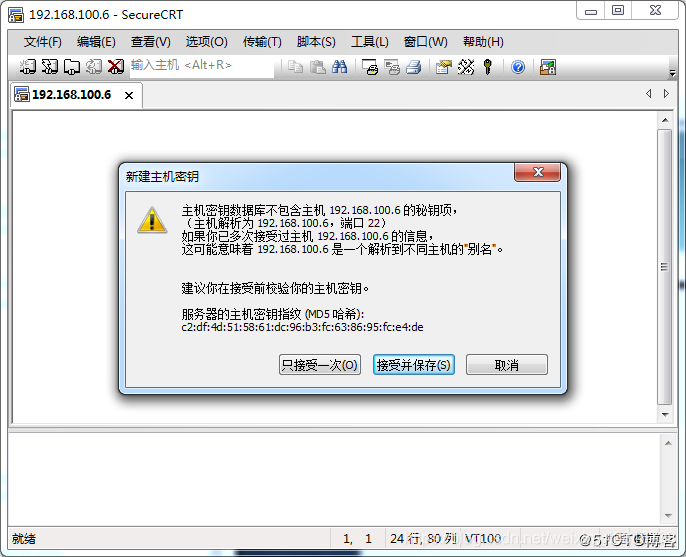
Task: Close the 192.168.100.6 tab
Action: point(129,95)
